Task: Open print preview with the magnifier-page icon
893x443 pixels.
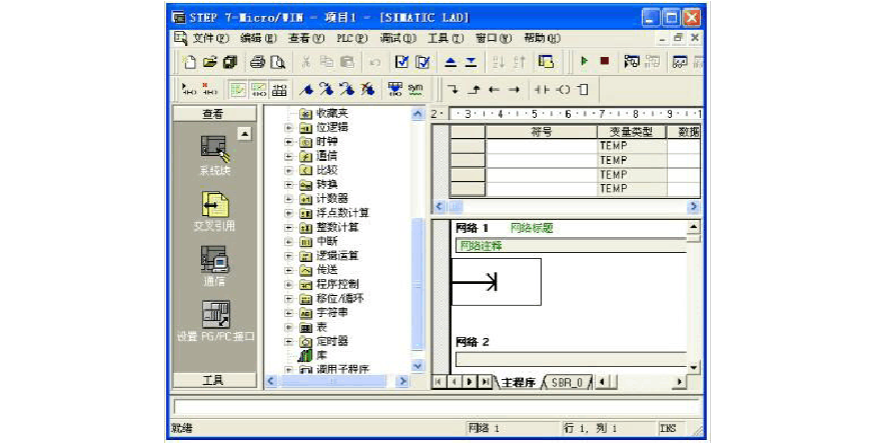Action: (277, 62)
